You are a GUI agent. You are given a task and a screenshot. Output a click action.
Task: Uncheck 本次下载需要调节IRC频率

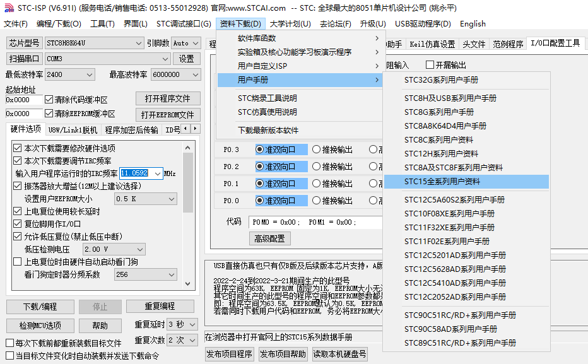[x=17, y=161]
